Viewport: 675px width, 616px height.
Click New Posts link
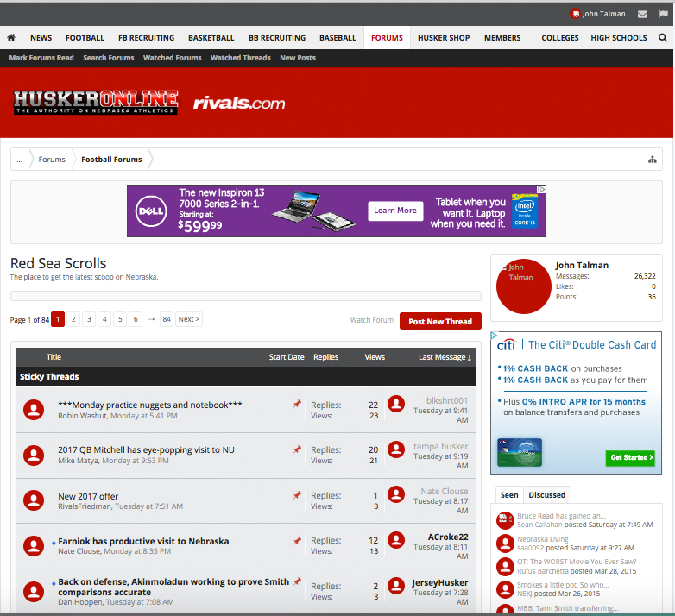tap(298, 58)
